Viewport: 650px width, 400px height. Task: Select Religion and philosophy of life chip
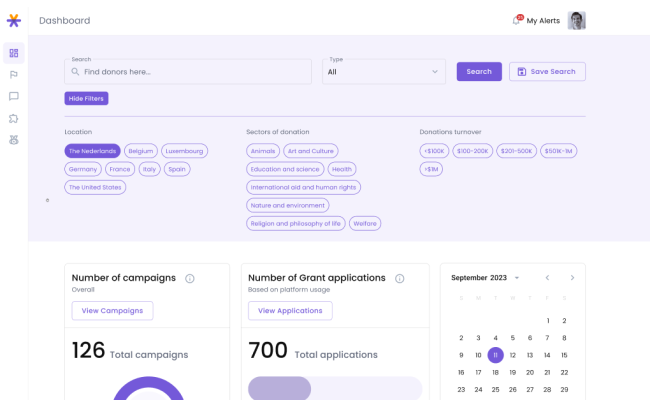[x=296, y=223]
